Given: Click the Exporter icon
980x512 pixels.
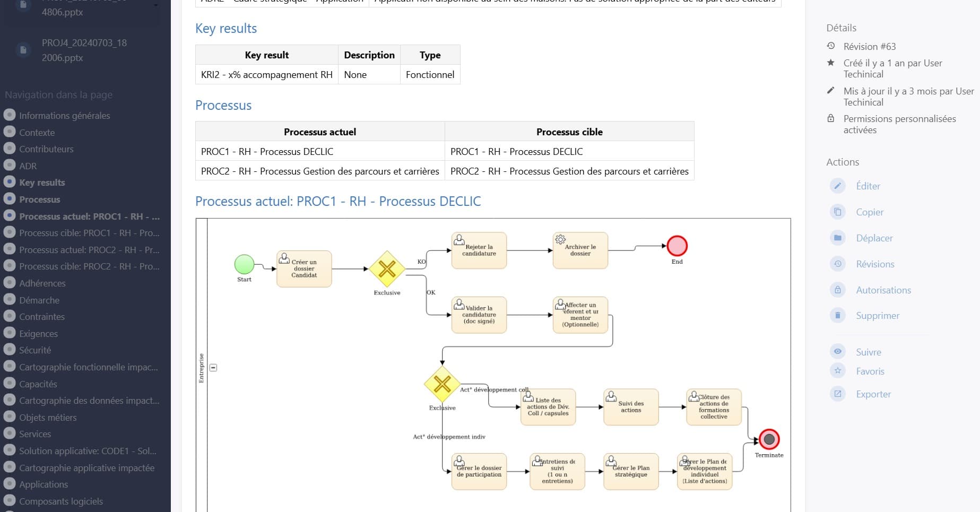Looking at the screenshot, I should (x=837, y=394).
